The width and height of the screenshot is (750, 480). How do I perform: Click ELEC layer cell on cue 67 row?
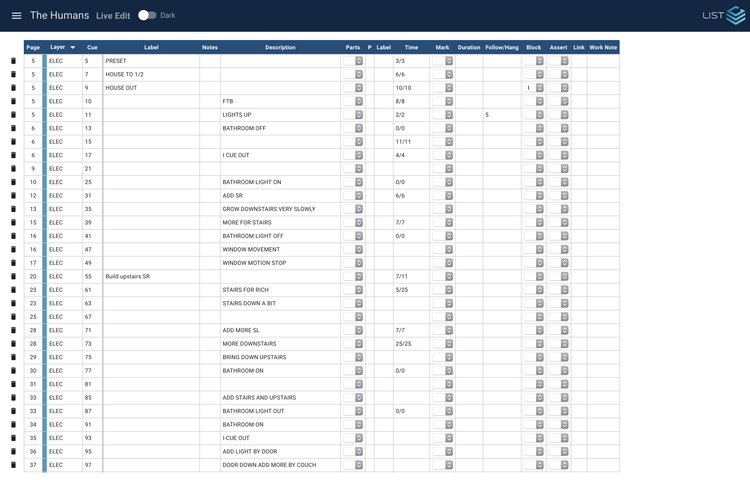pyautogui.click(x=64, y=316)
